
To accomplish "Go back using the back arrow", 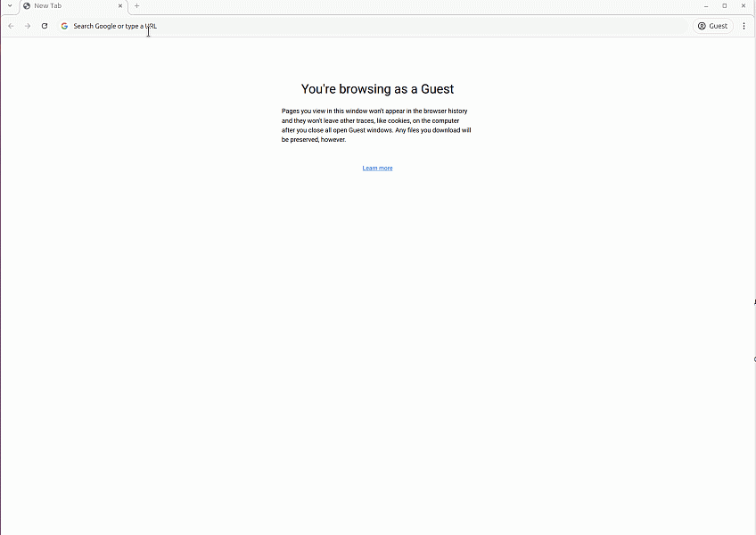I will click(x=11, y=26).
